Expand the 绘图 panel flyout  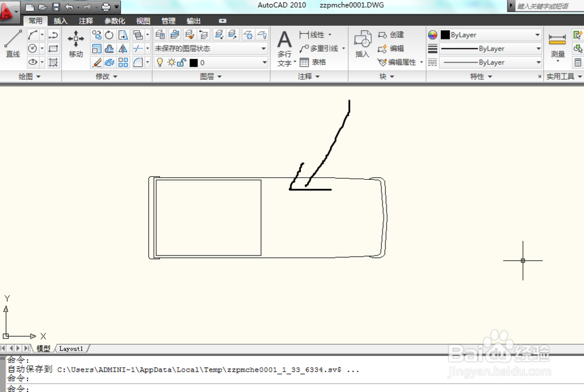(x=30, y=76)
